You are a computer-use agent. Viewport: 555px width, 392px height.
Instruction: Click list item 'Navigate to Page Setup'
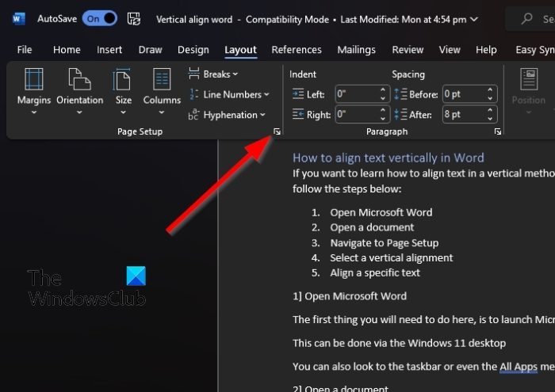tap(384, 243)
